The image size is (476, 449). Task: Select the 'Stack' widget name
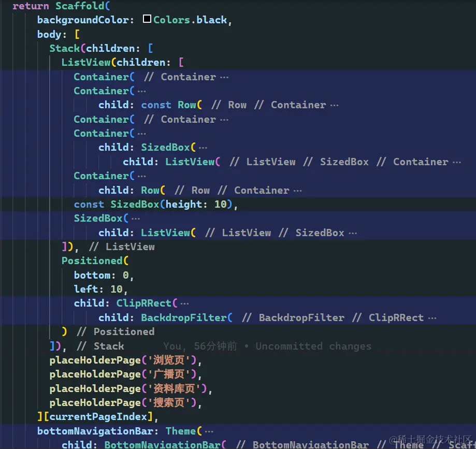(x=65, y=49)
